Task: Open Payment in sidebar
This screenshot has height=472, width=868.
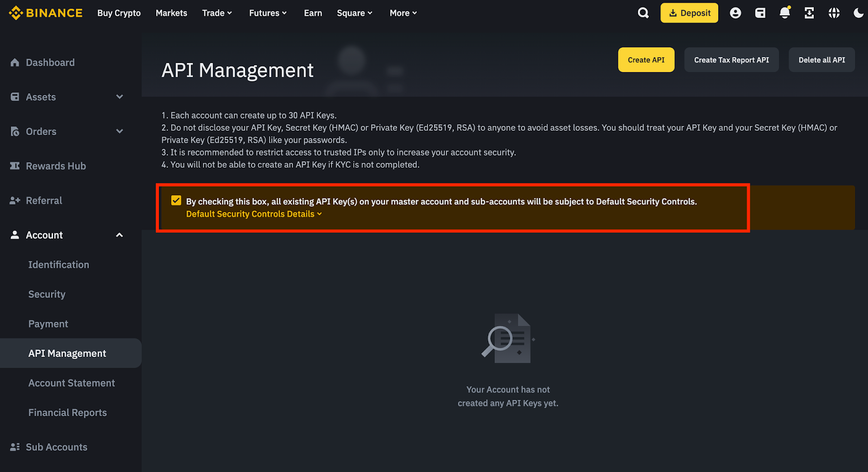Action: [x=48, y=324]
